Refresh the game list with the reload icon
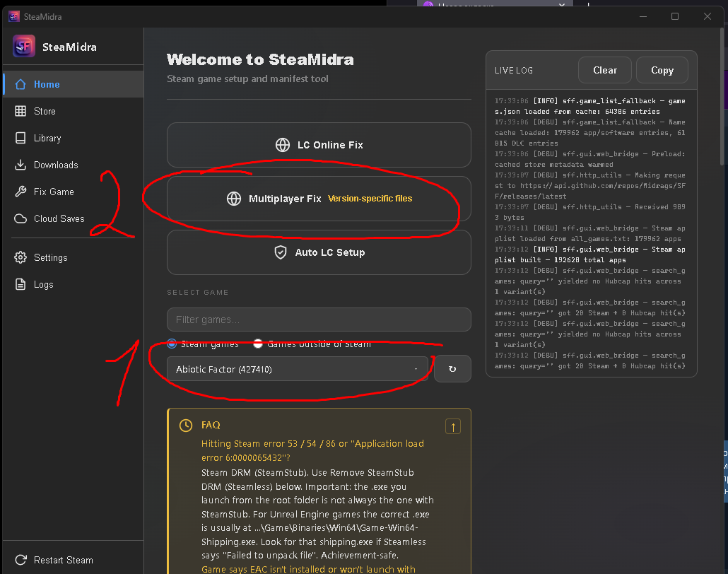The width and height of the screenshot is (728, 574). click(x=452, y=369)
